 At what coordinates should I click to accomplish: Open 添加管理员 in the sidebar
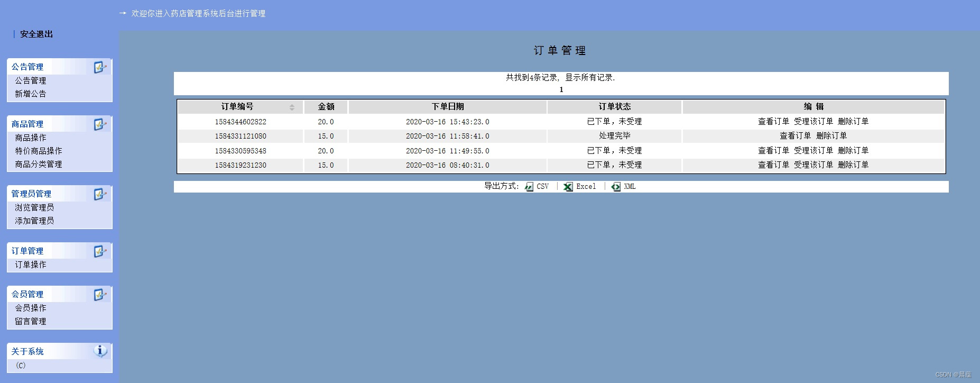coord(34,221)
